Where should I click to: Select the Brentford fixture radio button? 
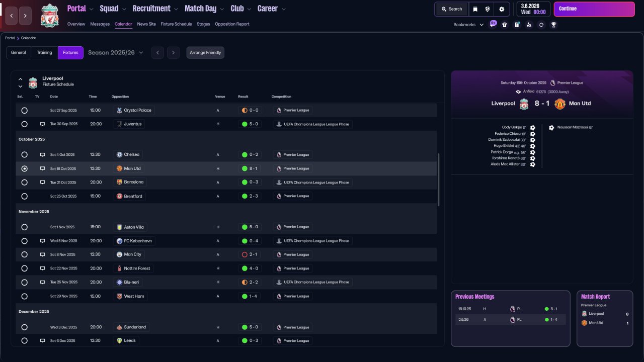(x=24, y=196)
